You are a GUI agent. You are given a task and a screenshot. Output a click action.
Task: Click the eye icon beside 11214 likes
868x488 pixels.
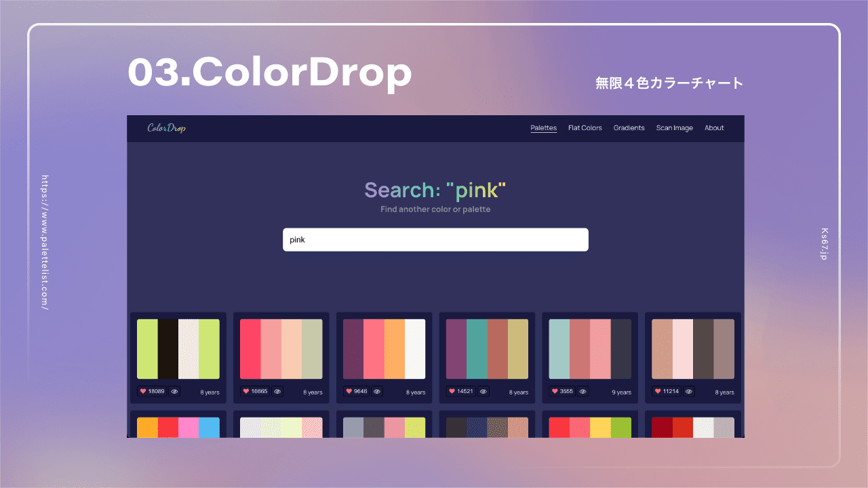coord(689,391)
